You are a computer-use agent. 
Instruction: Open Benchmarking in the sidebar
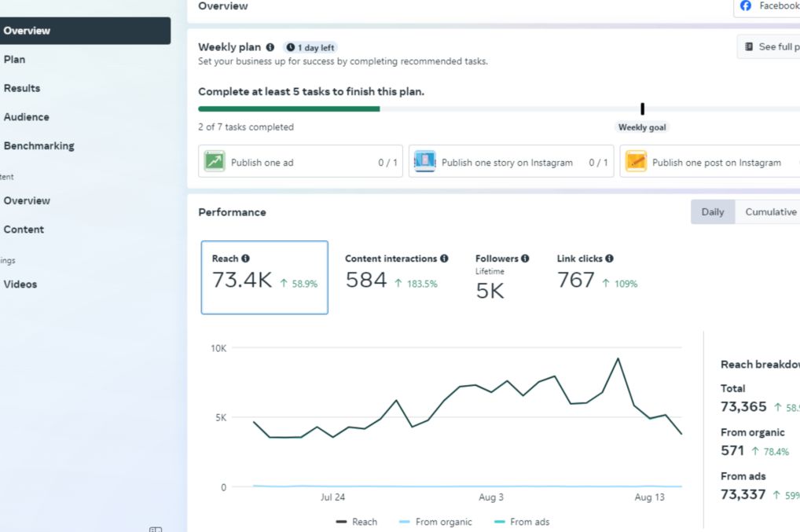click(39, 146)
